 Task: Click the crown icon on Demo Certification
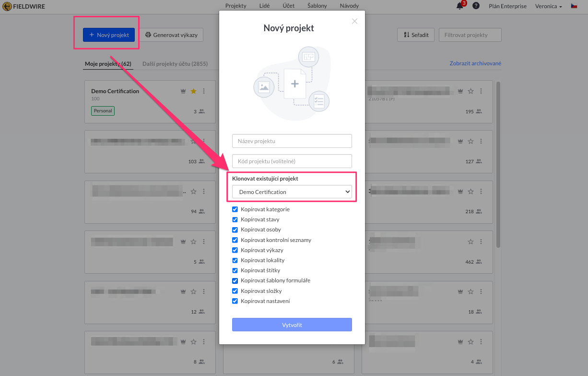coord(183,91)
